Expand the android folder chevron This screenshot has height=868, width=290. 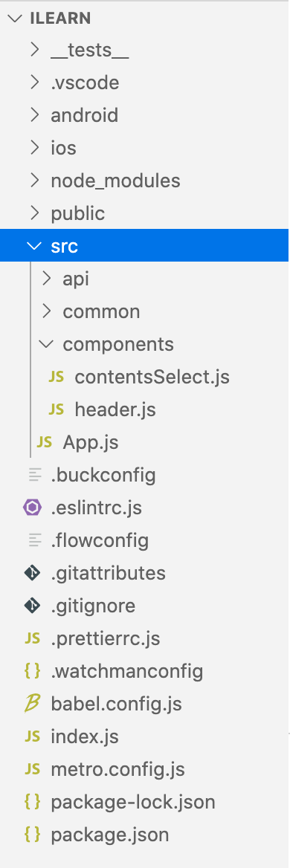click(x=35, y=115)
